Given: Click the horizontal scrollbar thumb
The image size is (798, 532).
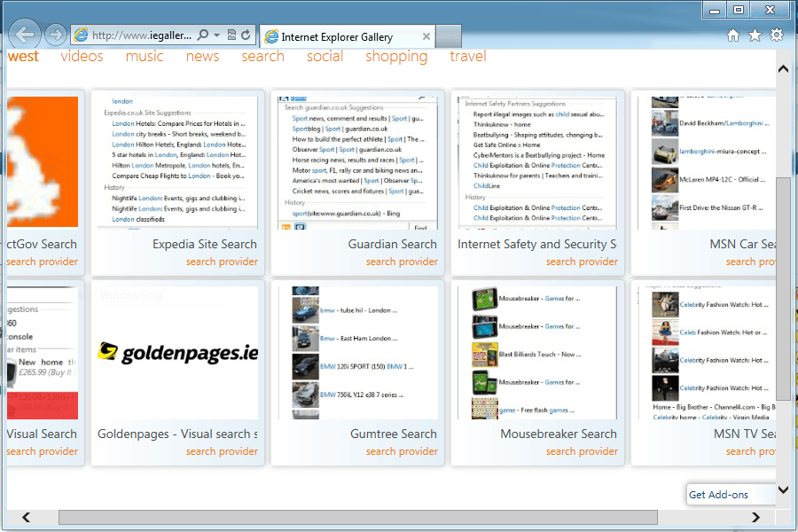Looking at the screenshot, I should (358, 517).
